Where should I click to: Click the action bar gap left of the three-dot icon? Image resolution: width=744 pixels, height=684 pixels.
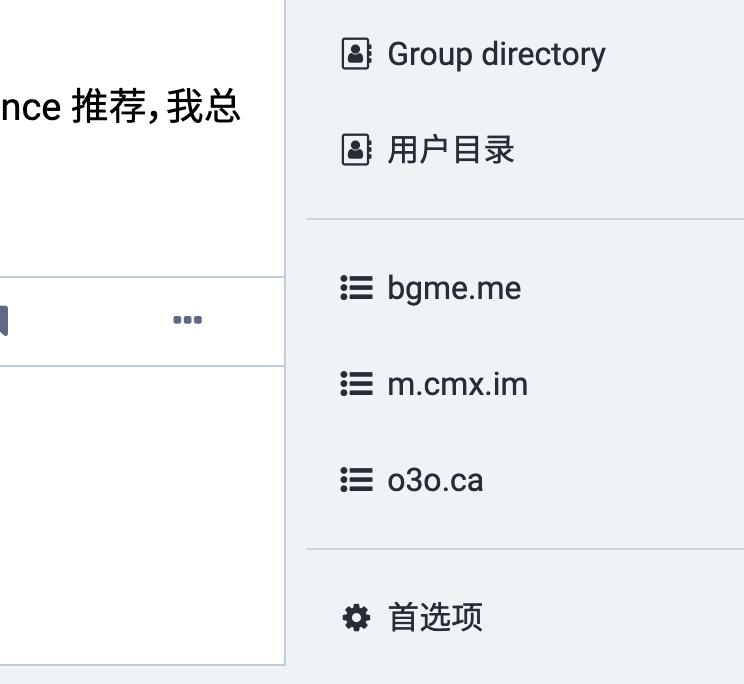pyautogui.click(x=90, y=321)
